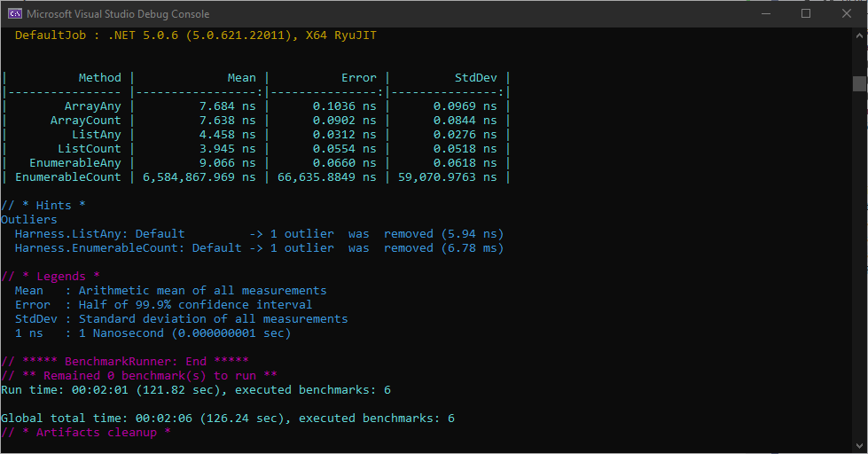
Task: Click the console app icon in title bar
Action: click(x=15, y=14)
